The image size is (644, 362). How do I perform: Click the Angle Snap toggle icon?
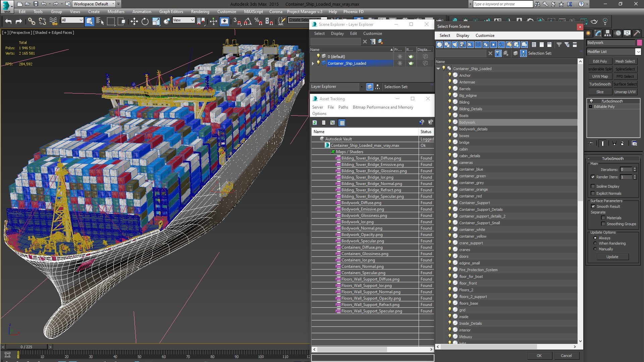point(248,21)
